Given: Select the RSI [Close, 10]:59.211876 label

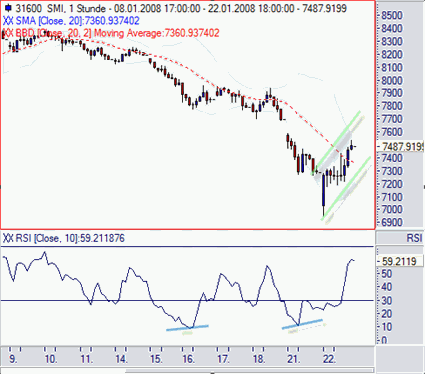Looking at the screenshot, I should (x=70, y=238).
